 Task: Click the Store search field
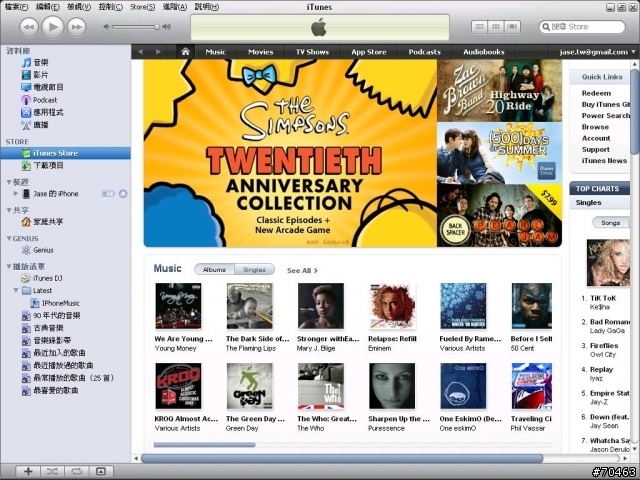tap(582, 27)
